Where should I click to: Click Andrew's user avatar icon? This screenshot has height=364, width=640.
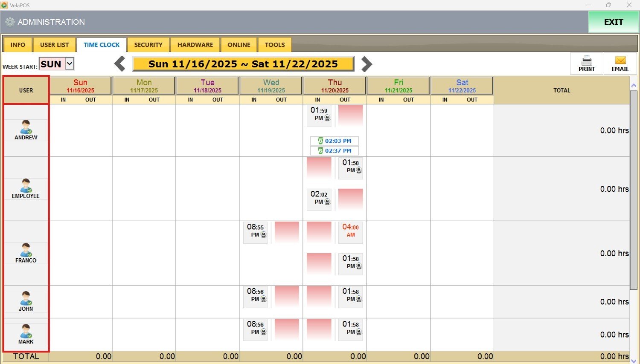(26, 127)
